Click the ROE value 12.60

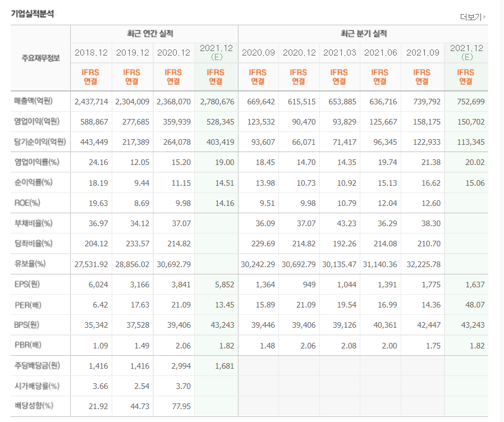pyautogui.click(x=431, y=204)
